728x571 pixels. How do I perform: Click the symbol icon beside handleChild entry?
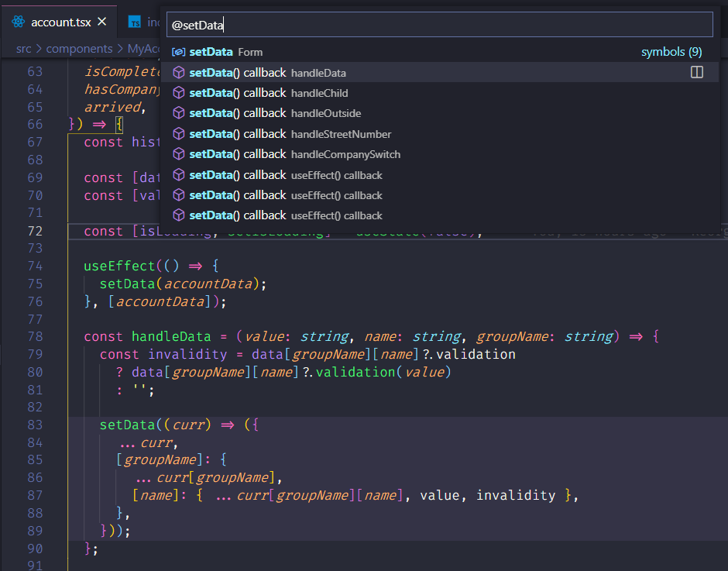point(179,92)
